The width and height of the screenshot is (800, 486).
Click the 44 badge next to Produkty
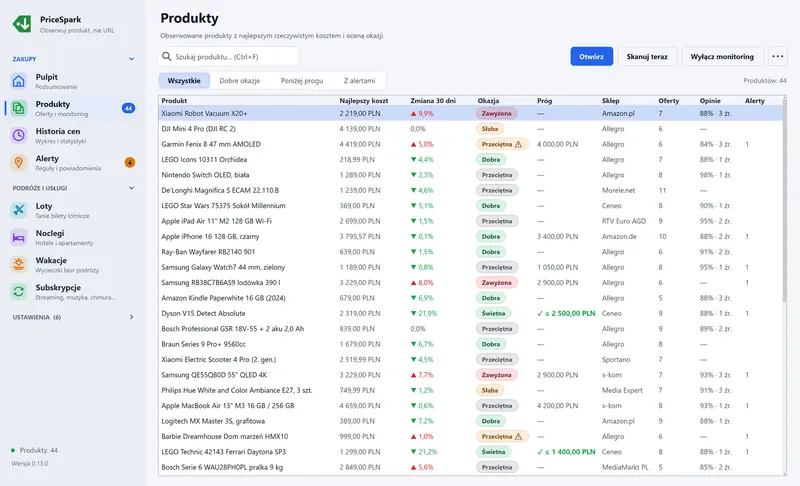pos(129,108)
